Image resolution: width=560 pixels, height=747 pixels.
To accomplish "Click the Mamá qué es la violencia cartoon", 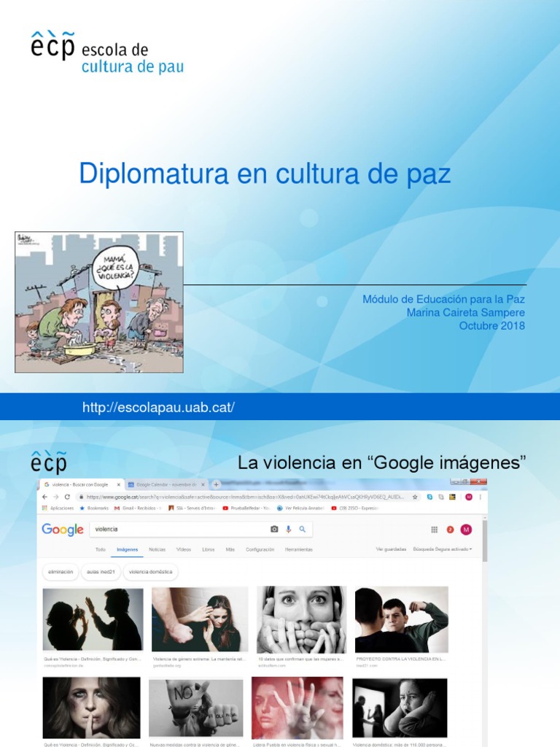I will tap(99, 302).
